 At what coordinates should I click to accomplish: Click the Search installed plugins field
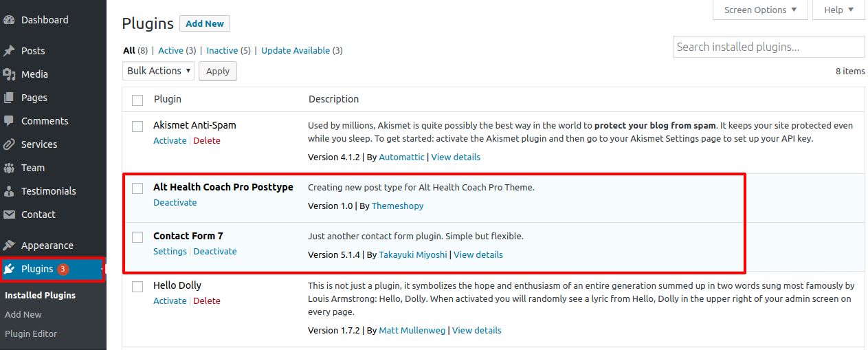pyautogui.click(x=768, y=47)
